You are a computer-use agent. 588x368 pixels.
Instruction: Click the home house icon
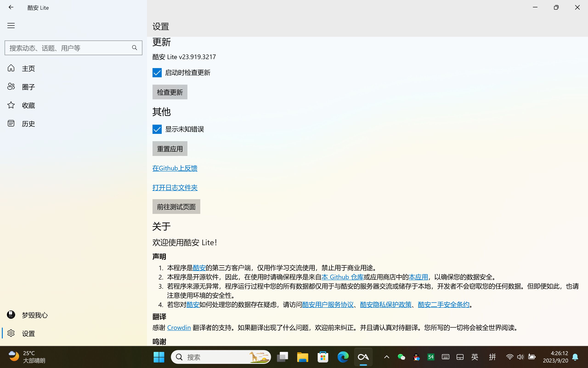[11, 68]
